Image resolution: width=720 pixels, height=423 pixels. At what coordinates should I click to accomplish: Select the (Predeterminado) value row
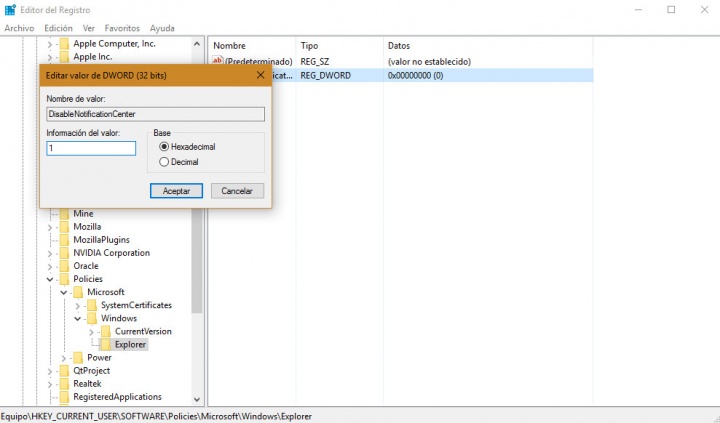point(402,62)
